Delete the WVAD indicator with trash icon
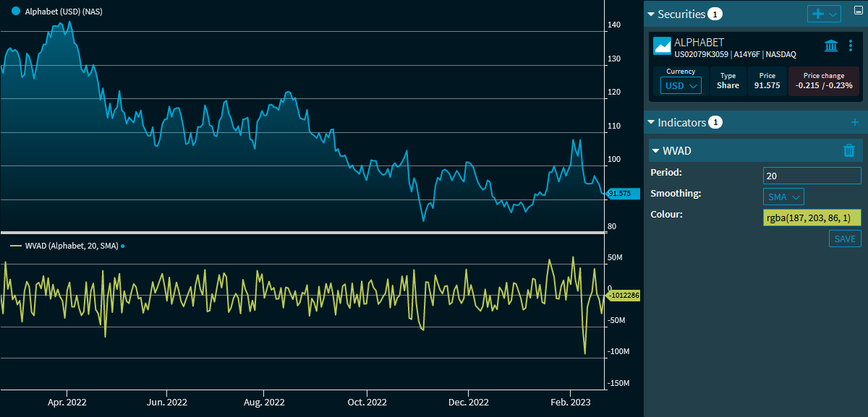The width and height of the screenshot is (868, 417). pyautogui.click(x=849, y=150)
